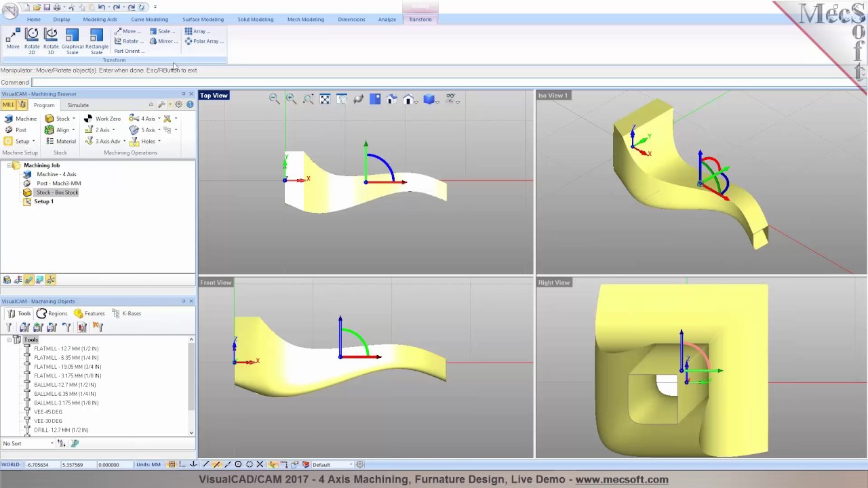Click Part Orient command
This screenshot has width=868, height=488.
click(129, 52)
